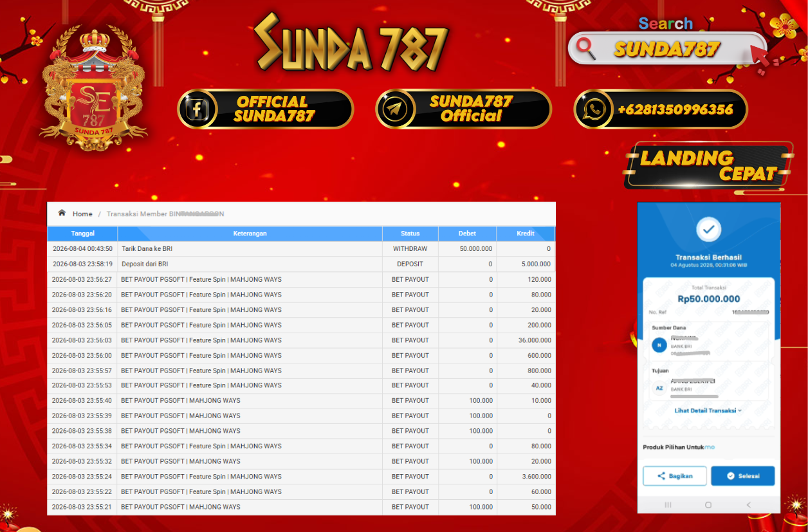The height and width of the screenshot is (532, 808).
Task: Click the Transaksi Berhasil heading
Action: pos(708,257)
